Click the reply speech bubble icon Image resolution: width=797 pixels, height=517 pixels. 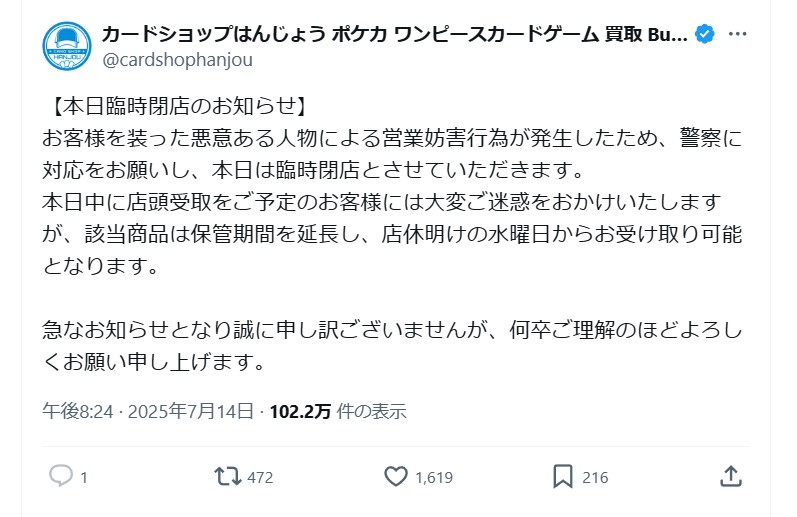click(x=61, y=476)
